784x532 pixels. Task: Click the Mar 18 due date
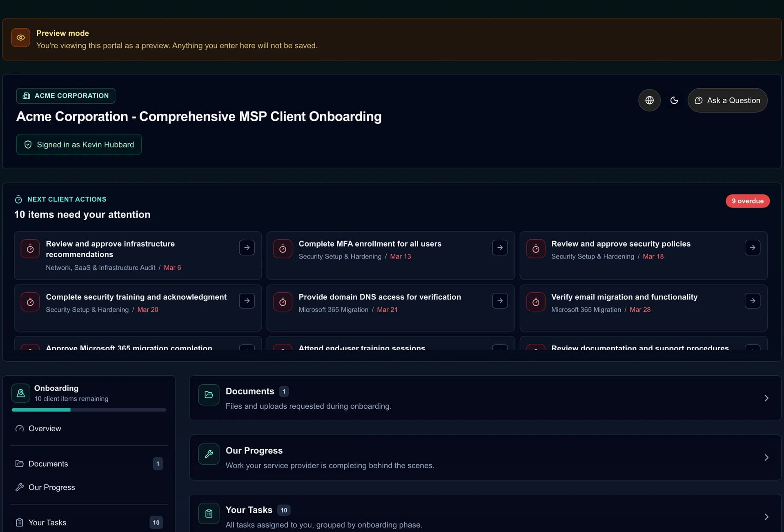(653, 256)
